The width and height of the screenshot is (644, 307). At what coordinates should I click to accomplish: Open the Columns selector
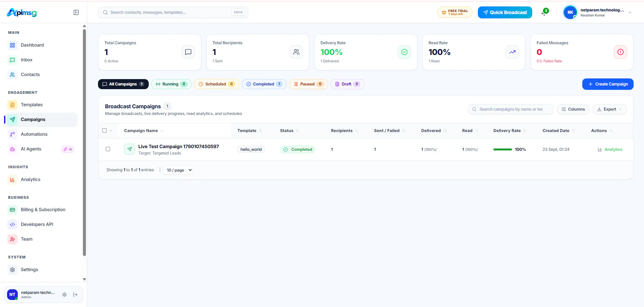point(573,109)
